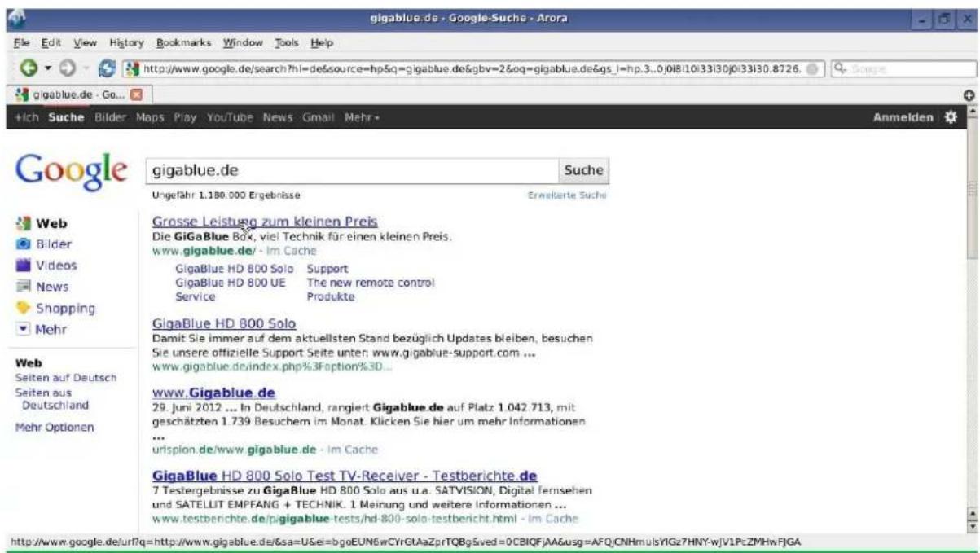Open the File menu
This screenshot has height=553, width=980.
pyautogui.click(x=20, y=42)
